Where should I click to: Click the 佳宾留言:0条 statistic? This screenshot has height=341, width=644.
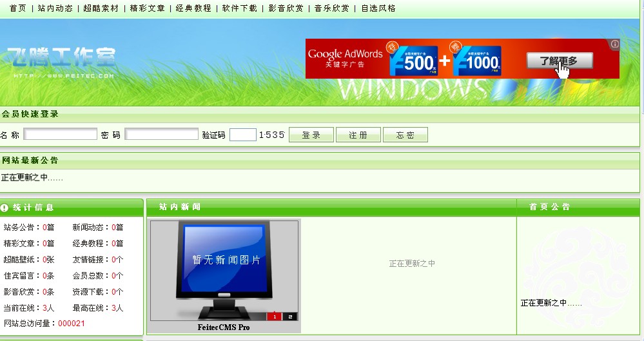(29, 276)
